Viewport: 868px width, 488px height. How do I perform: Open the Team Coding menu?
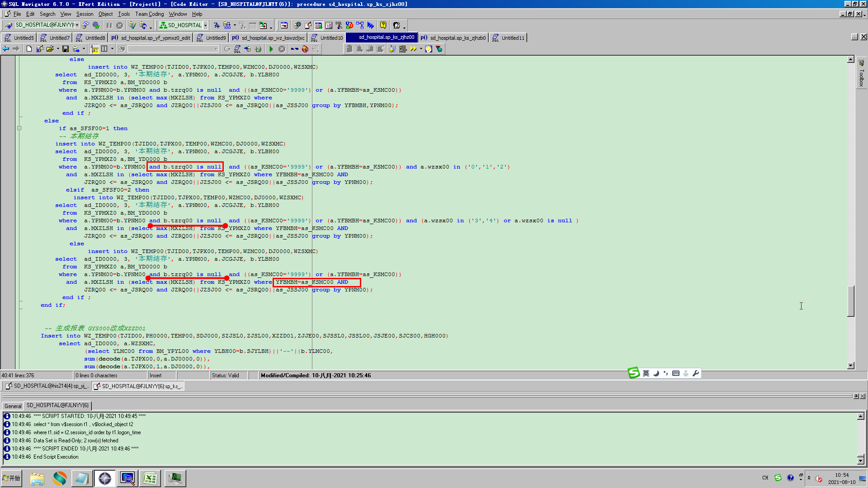(x=149, y=14)
